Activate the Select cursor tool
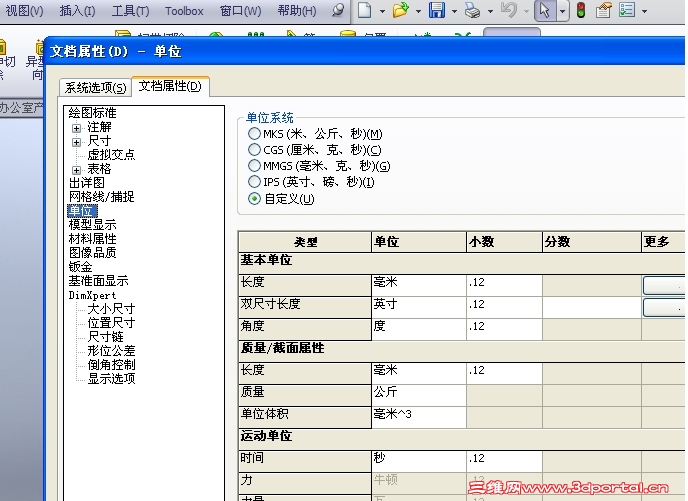Viewport: 688px width, 501px height. 545,10
